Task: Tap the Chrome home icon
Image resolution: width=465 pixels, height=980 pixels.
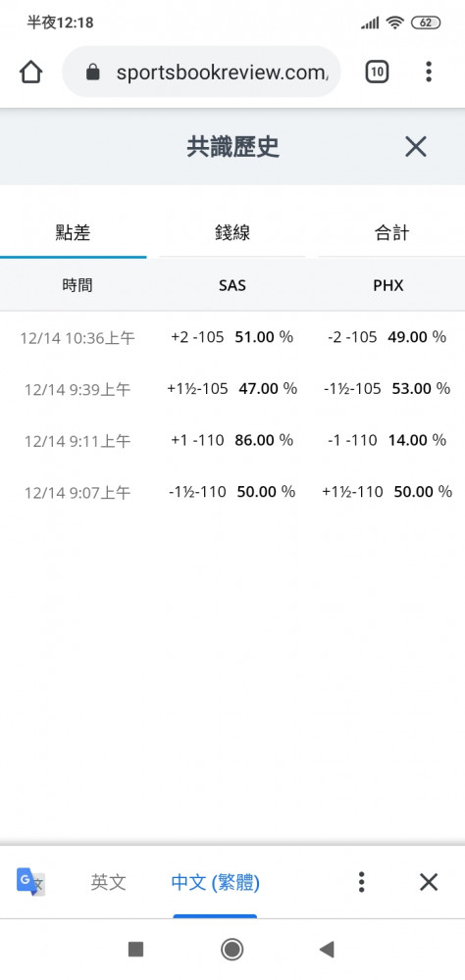Action: 30,73
